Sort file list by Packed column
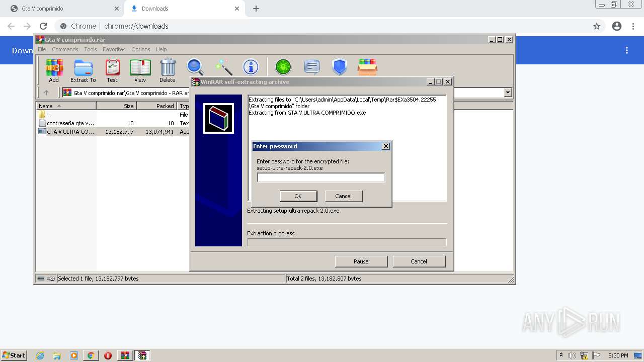Screen dimensions: 644x362 [x=157, y=106]
